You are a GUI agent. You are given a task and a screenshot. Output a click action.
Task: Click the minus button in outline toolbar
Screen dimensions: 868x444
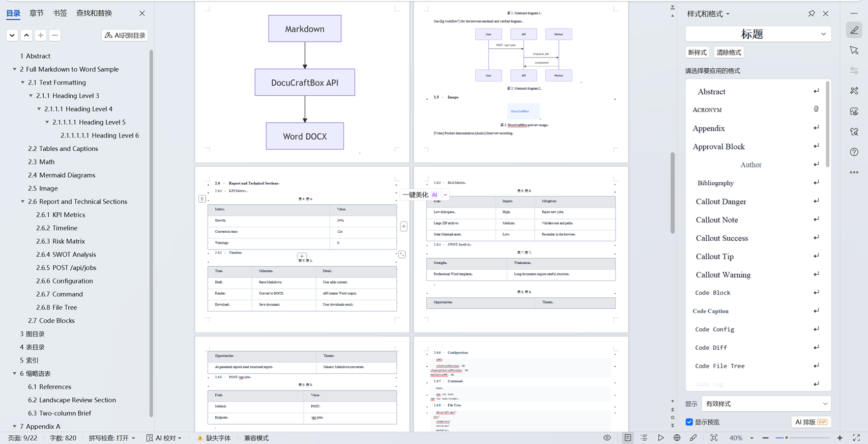click(55, 35)
